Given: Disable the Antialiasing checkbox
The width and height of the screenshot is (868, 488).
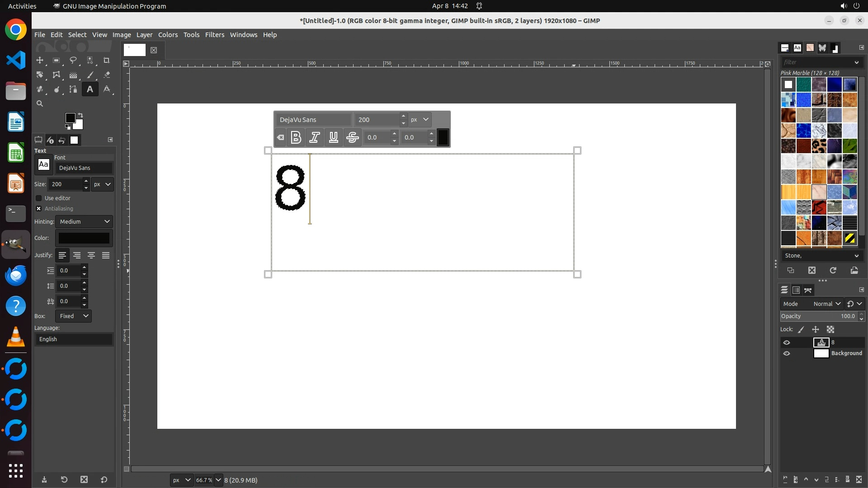Looking at the screenshot, I should 39,209.
